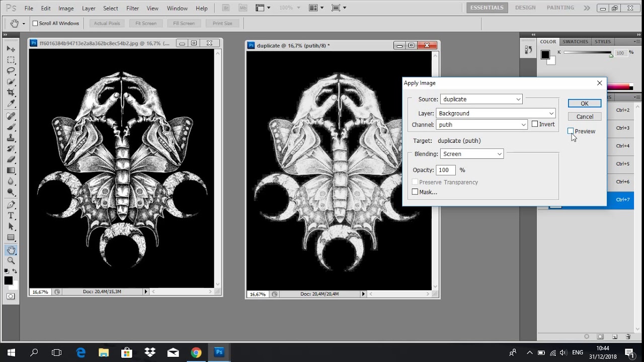The image size is (644, 362).
Task: Click the Opacity input field
Action: 446,170
